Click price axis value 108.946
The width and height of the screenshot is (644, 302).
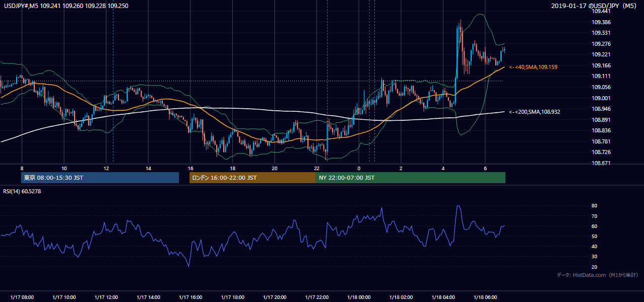click(601, 109)
